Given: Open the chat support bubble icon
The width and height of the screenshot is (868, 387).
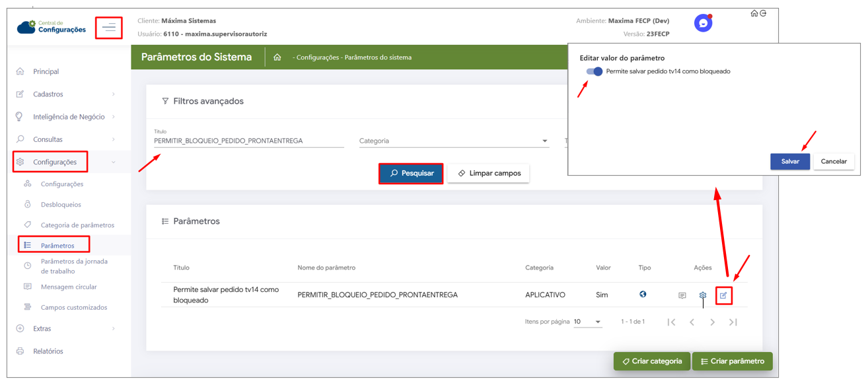Looking at the screenshot, I should point(703,23).
